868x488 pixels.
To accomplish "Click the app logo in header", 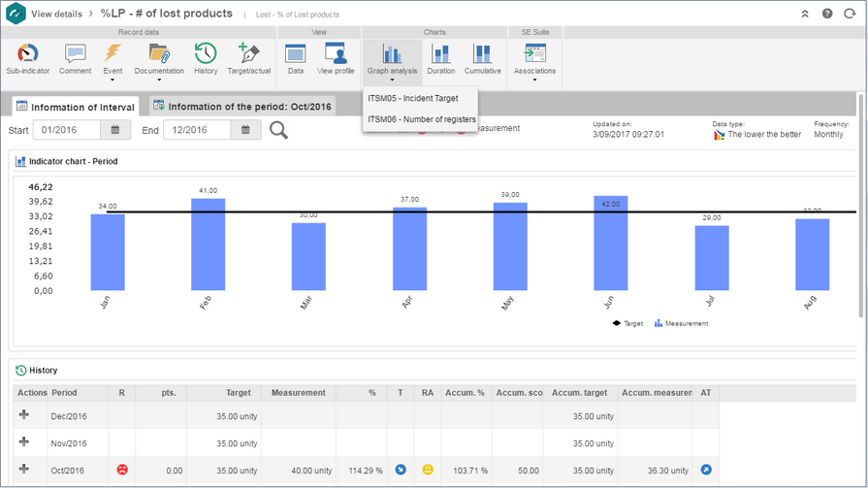I will coord(16,14).
